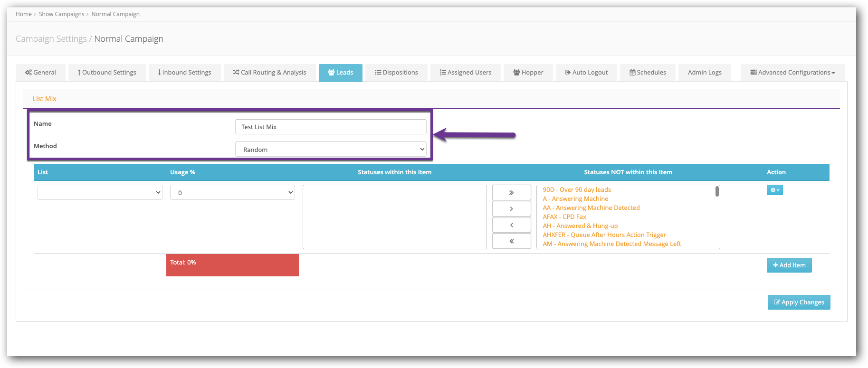Open the Method dropdown
This screenshot has height=368, width=868.
(331, 149)
